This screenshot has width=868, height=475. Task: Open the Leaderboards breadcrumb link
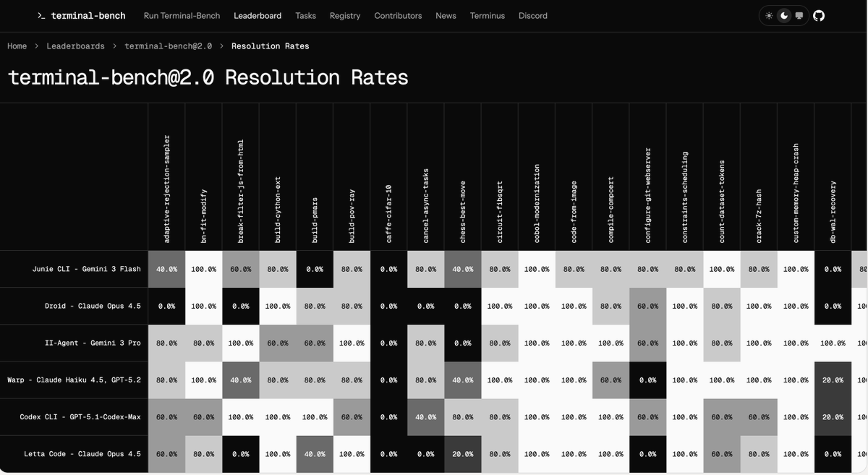(x=75, y=46)
